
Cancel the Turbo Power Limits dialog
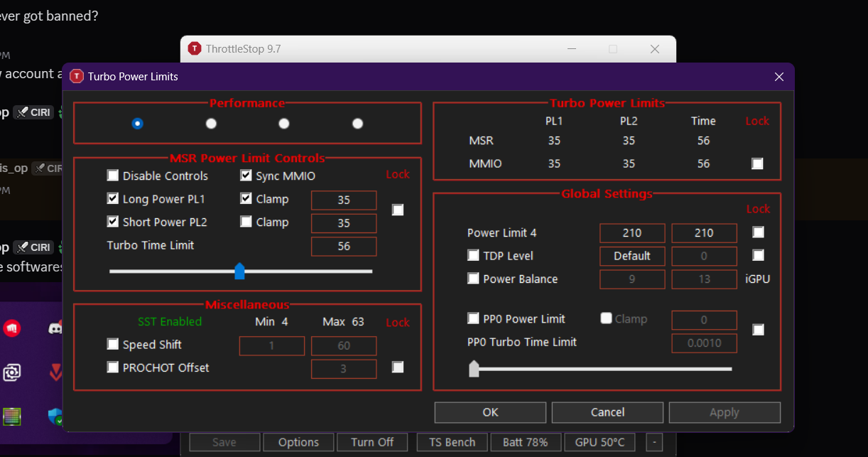[607, 412]
